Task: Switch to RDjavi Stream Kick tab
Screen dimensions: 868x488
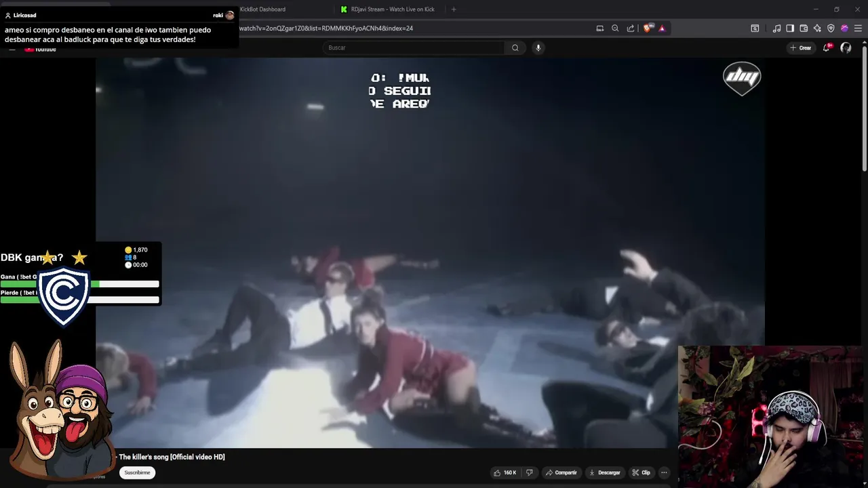Action: tap(391, 9)
